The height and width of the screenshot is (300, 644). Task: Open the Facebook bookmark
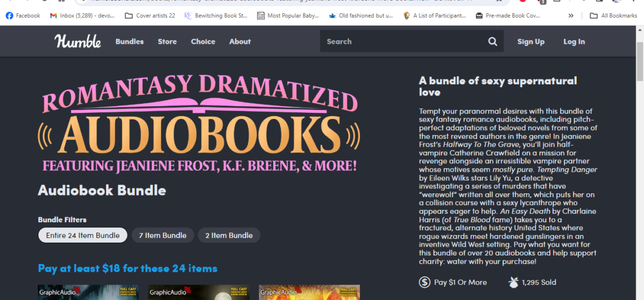[x=23, y=16]
